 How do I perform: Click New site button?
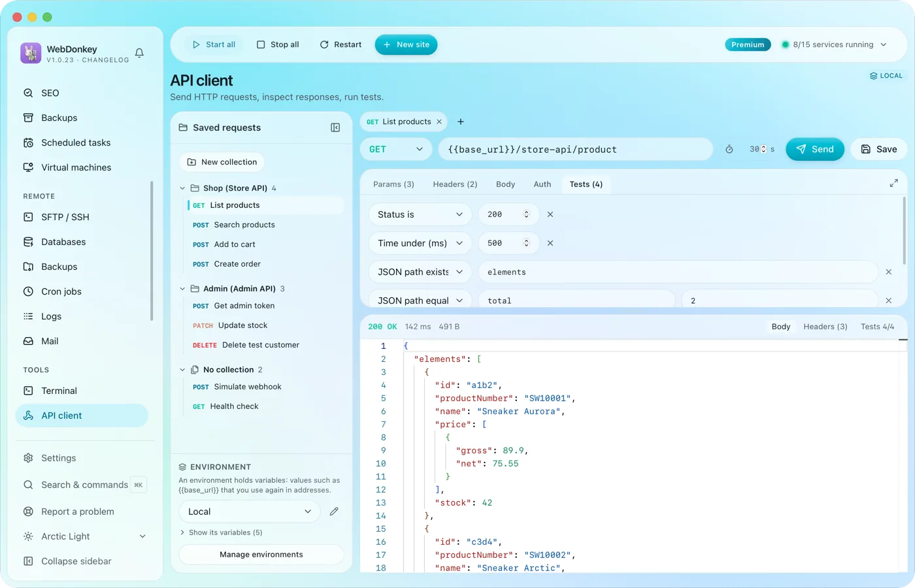pos(406,44)
